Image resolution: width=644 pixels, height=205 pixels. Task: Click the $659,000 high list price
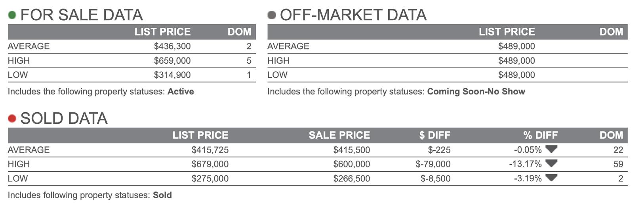[172, 61]
